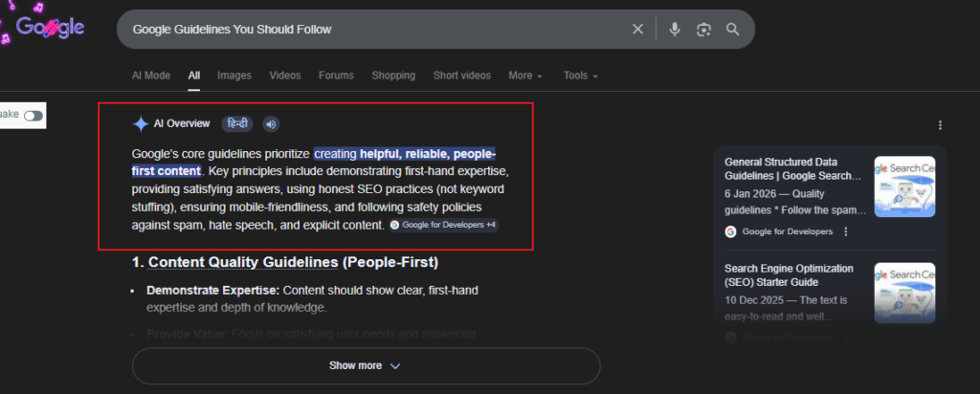
Task: Clear the search box with the X icon
Action: click(637, 30)
